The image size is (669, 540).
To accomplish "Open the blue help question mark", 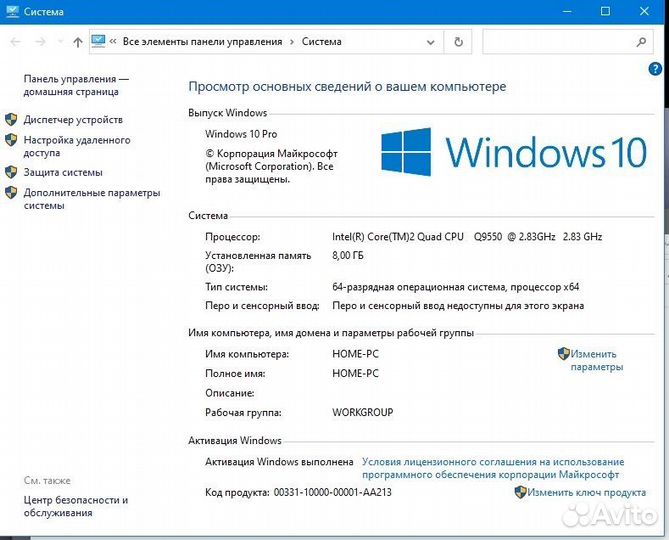I will [655, 68].
